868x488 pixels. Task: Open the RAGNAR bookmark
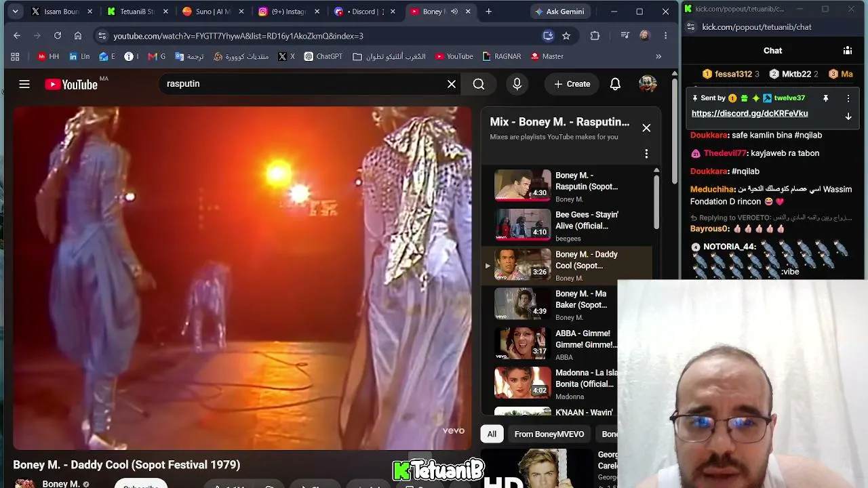pyautogui.click(x=502, y=57)
